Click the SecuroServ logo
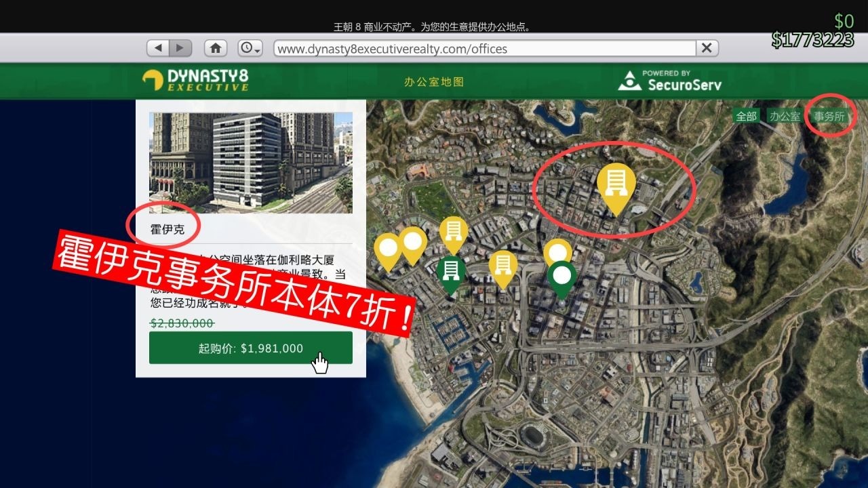Viewport: 868px width, 488px height. 670,81
